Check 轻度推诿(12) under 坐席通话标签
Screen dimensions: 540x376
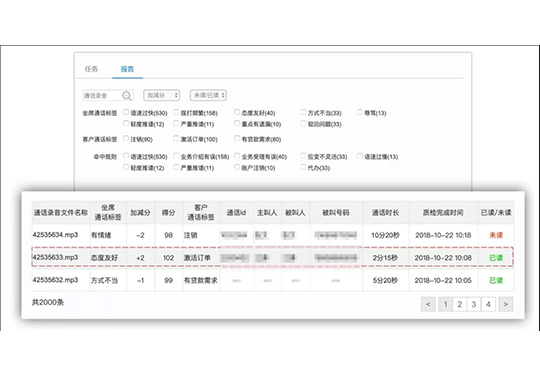point(126,123)
